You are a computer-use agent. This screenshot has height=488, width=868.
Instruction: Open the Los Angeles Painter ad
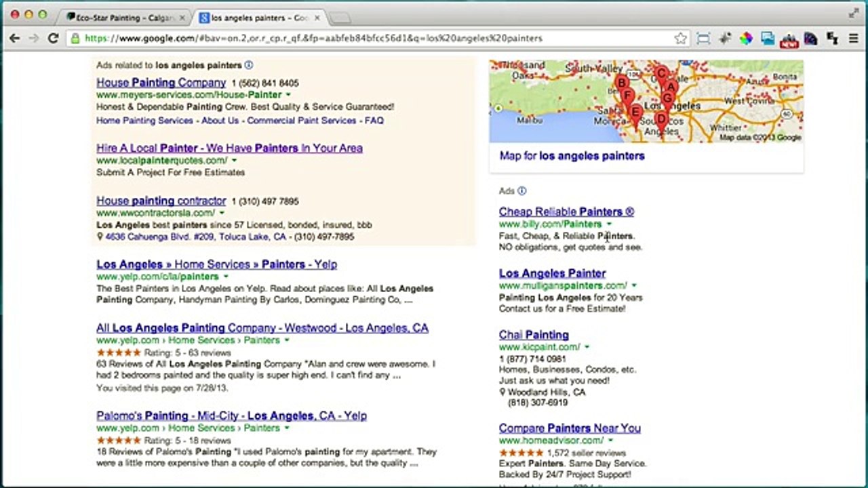(552, 273)
